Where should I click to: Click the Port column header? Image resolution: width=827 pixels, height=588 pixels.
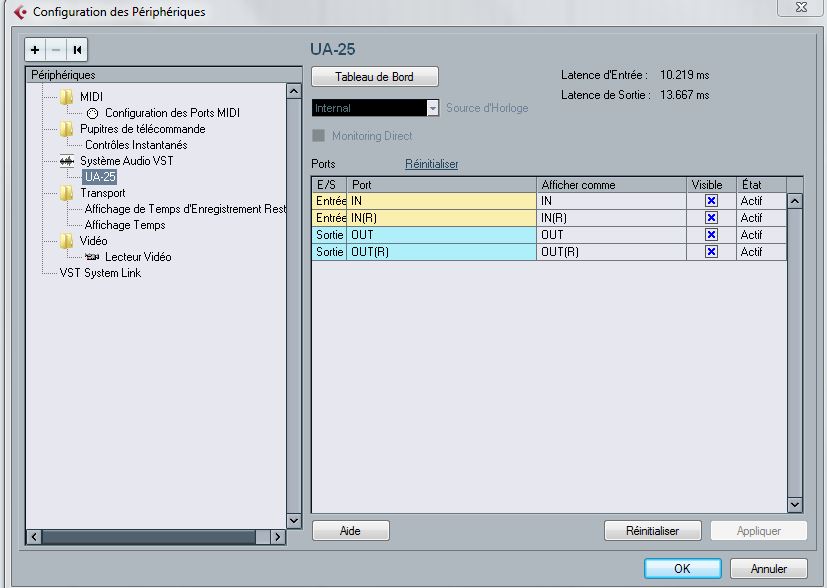pyautogui.click(x=441, y=185)
